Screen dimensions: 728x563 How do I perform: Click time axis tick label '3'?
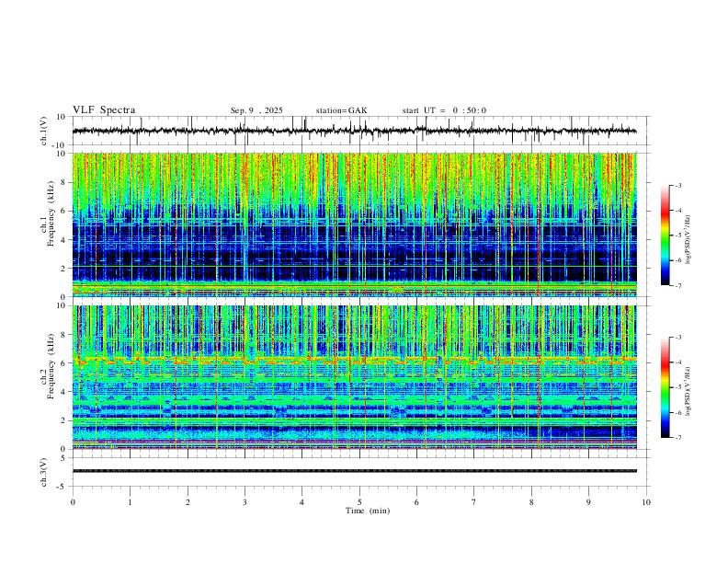(x=245, y=502)
